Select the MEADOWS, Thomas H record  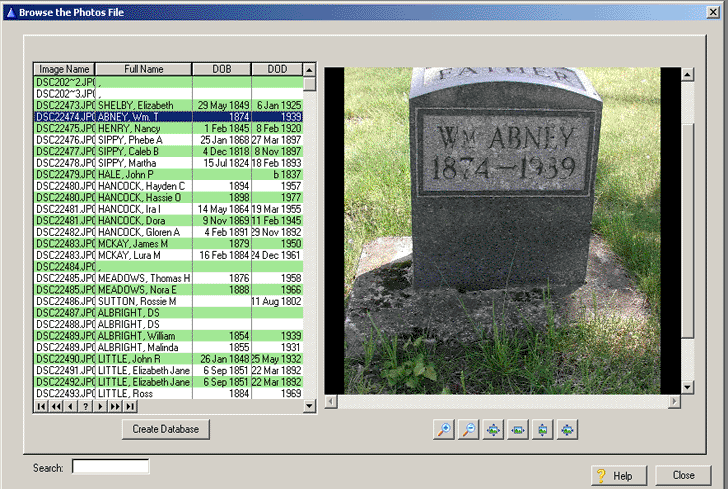click(144, 278)
